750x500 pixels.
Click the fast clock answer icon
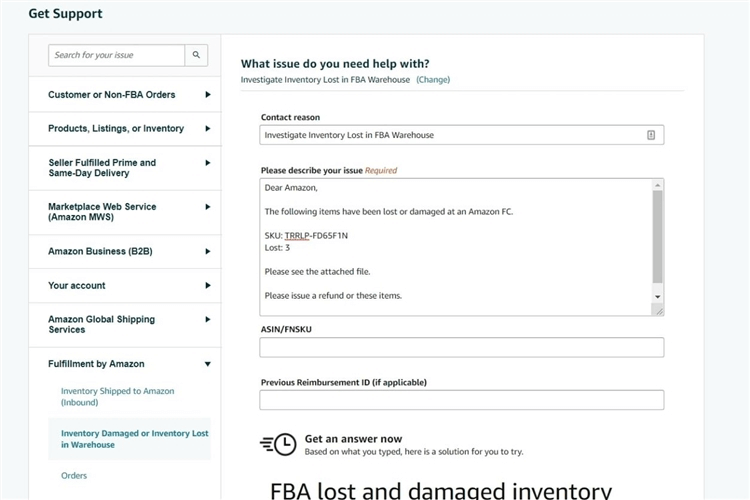[278, 445]
